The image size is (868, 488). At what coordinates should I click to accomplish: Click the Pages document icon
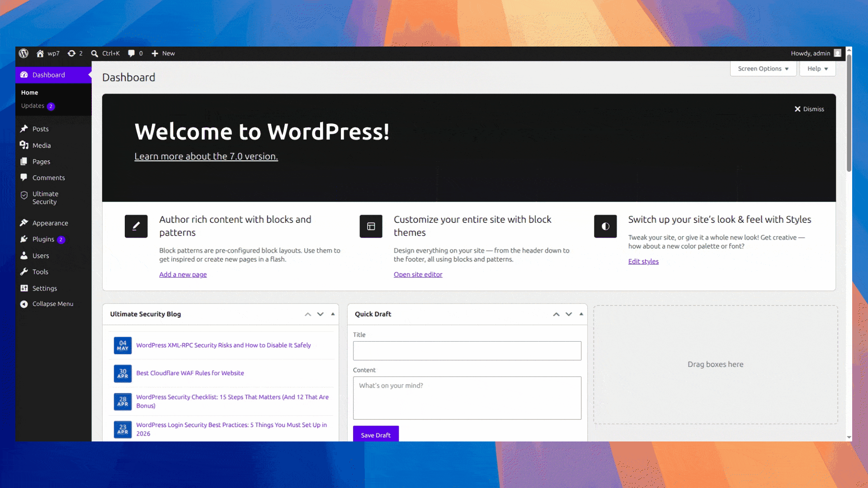point(24,161)
